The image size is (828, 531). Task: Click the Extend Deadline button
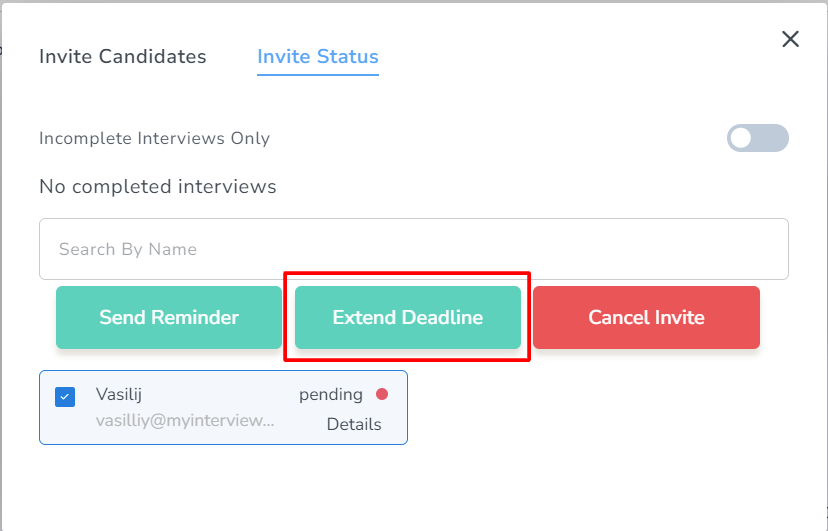coord(407,318)
